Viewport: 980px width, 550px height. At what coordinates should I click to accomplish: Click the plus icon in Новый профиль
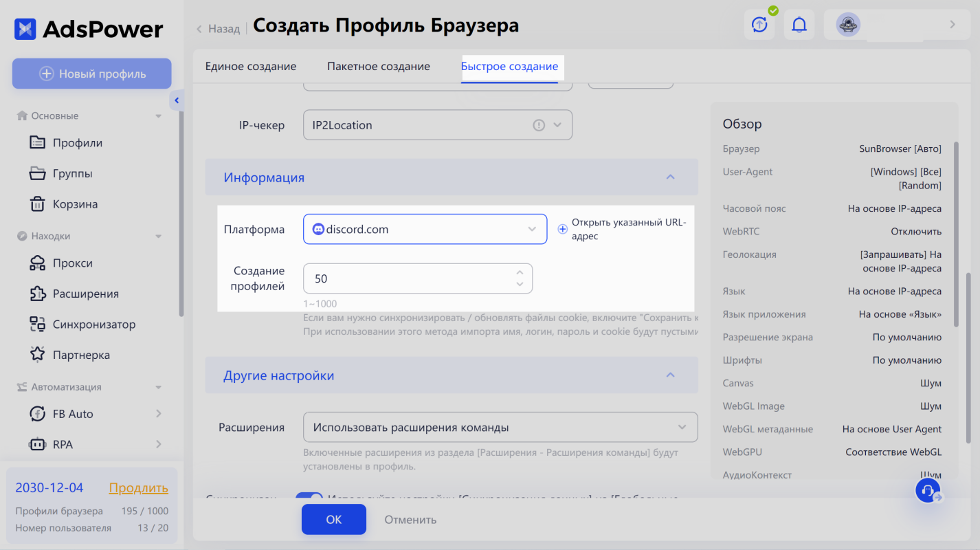pos(46,74)
